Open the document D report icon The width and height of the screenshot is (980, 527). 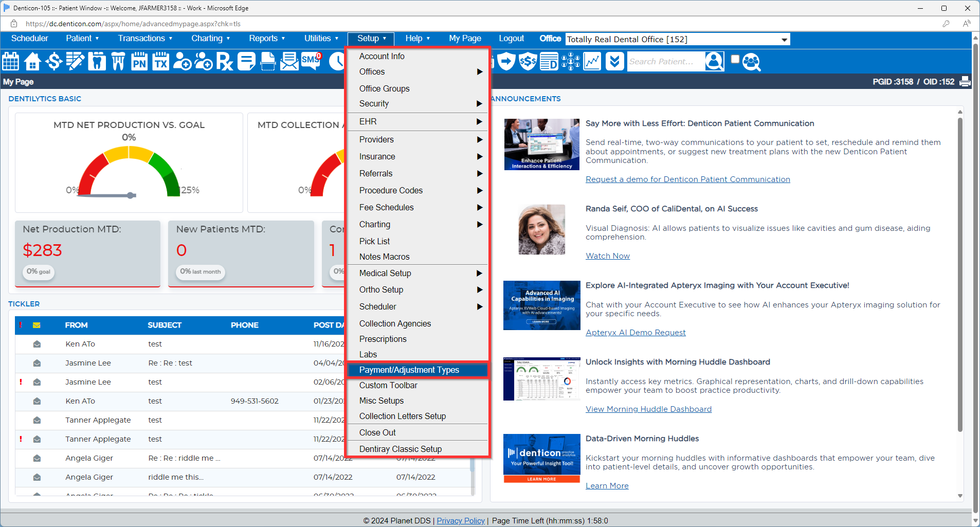coord(549,62)
